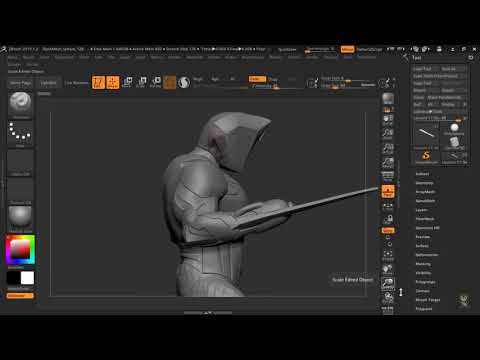The image size is (480, 360).
Task: Select the current sword tool thumbnail
Action: [x=426, y=135]
